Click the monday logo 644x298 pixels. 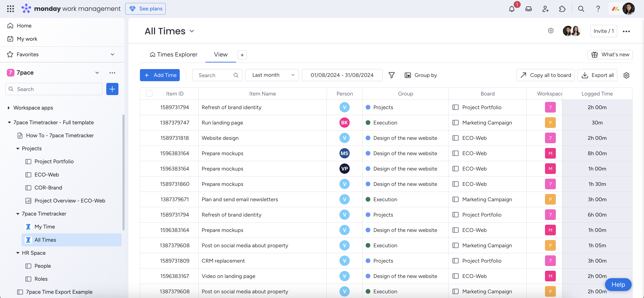pyautogui.click(x=26, y=9)
